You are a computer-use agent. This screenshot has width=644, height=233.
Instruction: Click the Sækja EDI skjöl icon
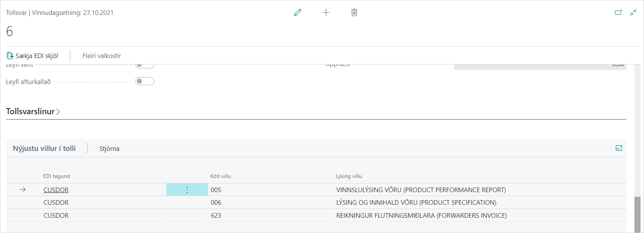(10, 56)
